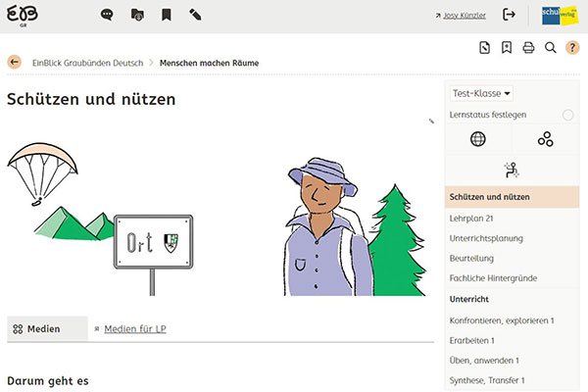Go back using the orange arrow button
This screenshot has height=392, width=588.
point(14,62)
